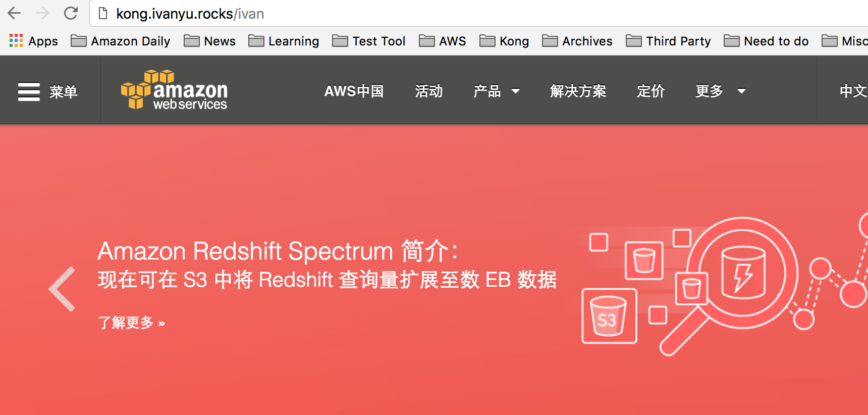Open the hamburger 菜单 menu
Image resolution: width=868 pixels, height=415 pixels.
[x=47, y=91]
